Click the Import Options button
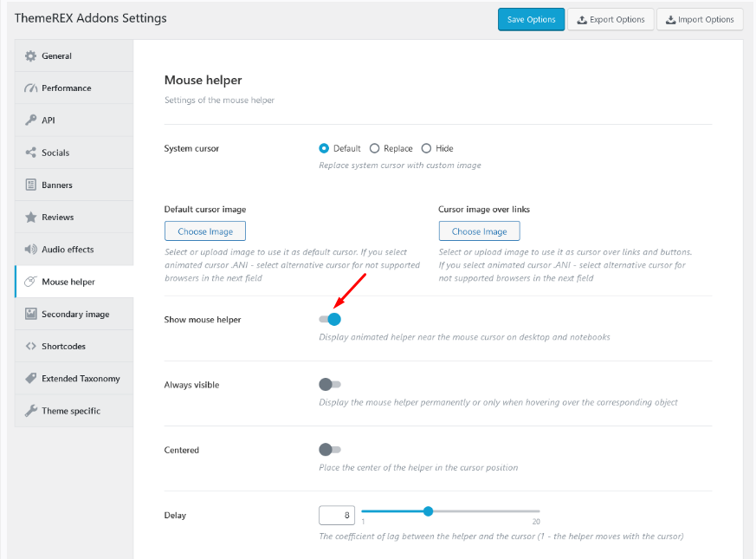This screenshot has height=559, width=756. coord(700,19)
